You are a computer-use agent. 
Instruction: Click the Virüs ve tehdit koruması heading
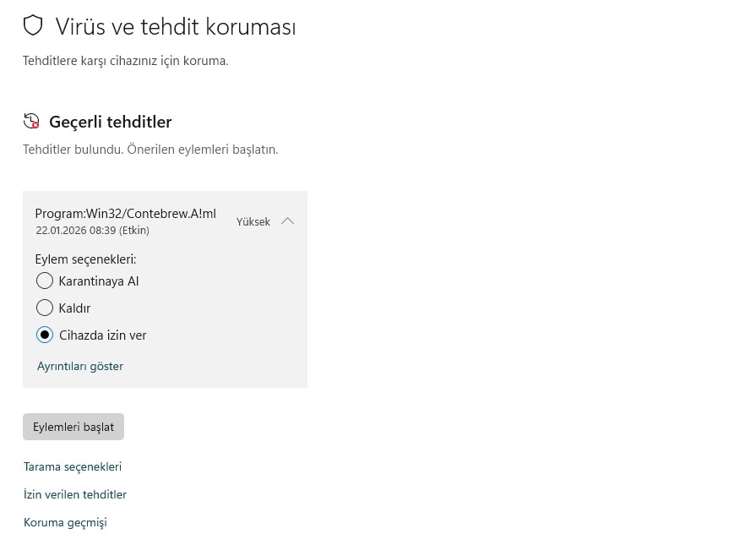click(x=176, y=26)
